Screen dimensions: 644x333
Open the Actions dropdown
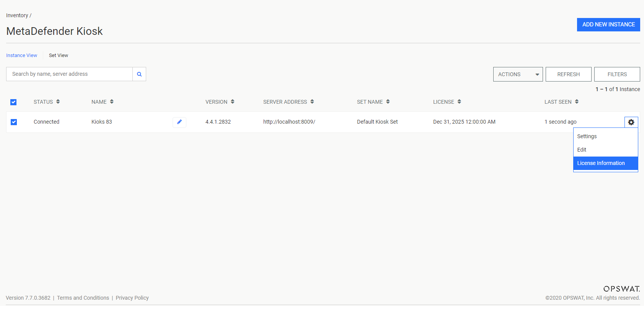coord(518,74)
